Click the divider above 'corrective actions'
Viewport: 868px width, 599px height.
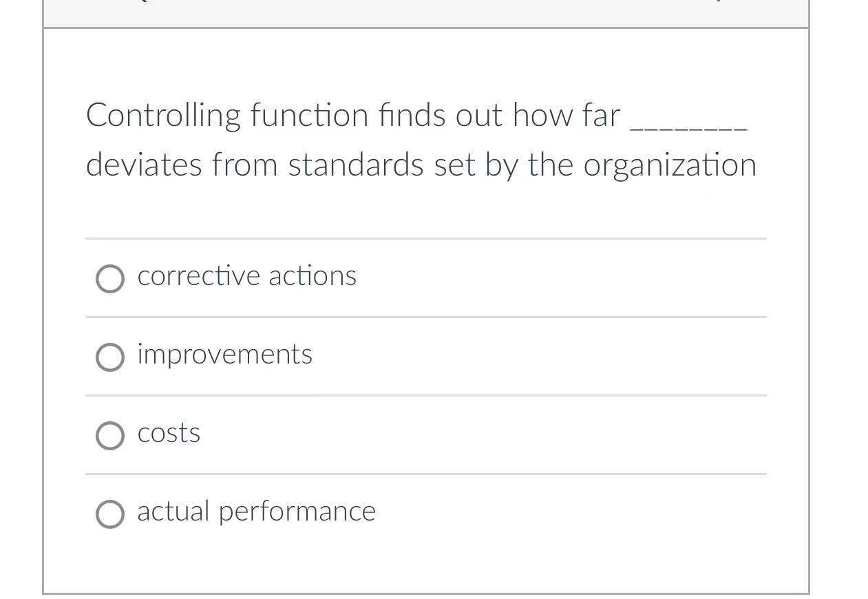click(x=425, y=238)
